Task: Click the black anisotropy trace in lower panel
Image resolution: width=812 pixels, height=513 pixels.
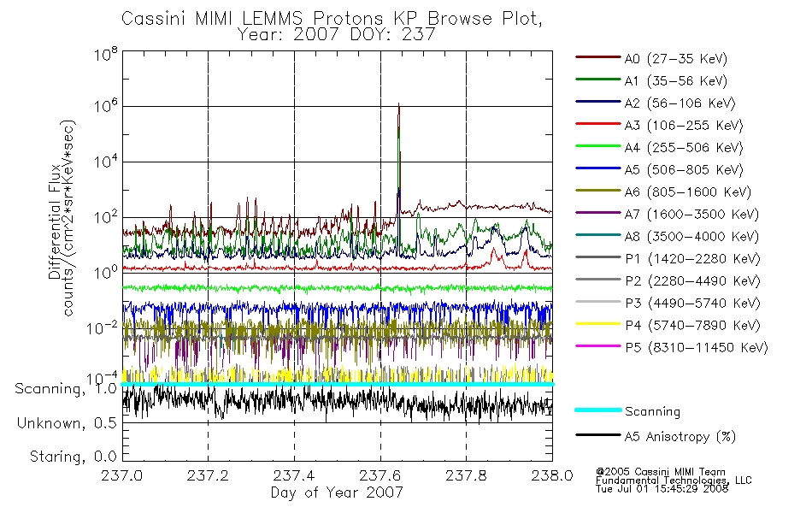Action: click(337, 402)
